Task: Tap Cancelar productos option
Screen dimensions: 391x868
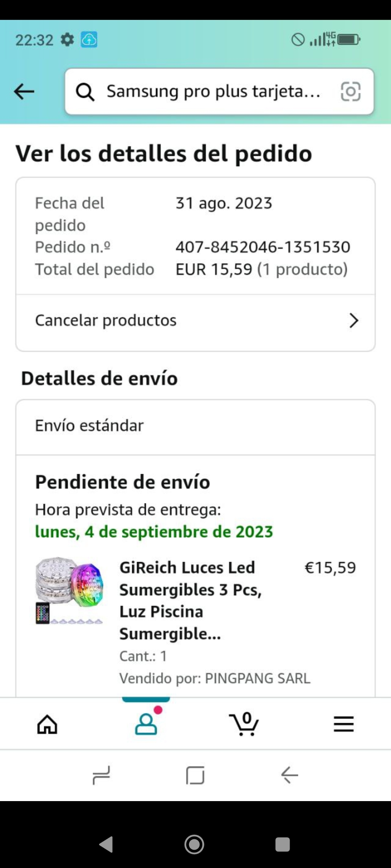Action: click(106, 320)
